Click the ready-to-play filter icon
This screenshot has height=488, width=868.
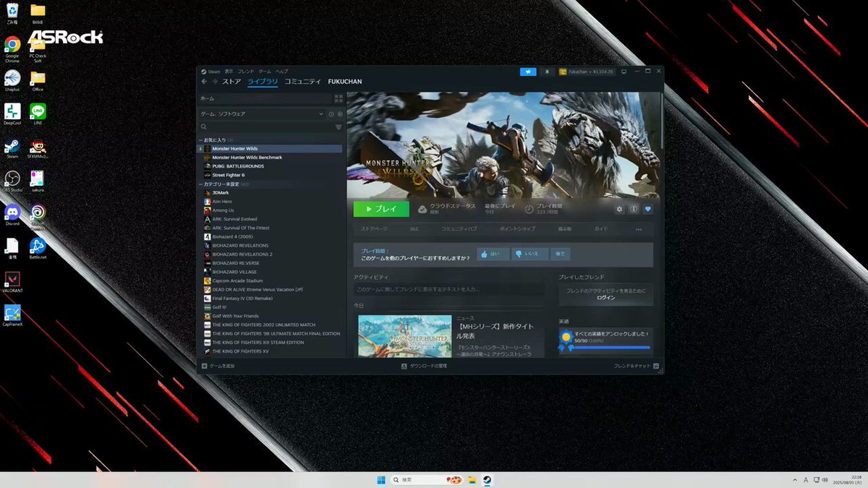click(340, 114)
